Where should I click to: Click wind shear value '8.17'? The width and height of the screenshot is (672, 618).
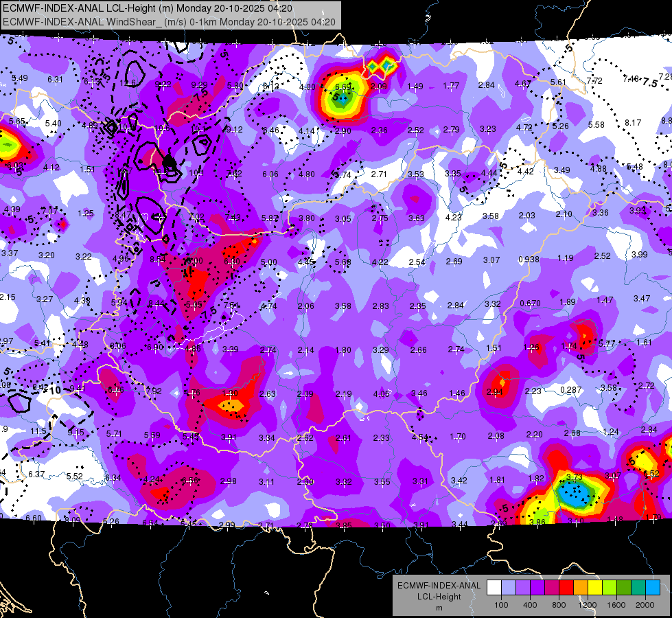(633, 123)
